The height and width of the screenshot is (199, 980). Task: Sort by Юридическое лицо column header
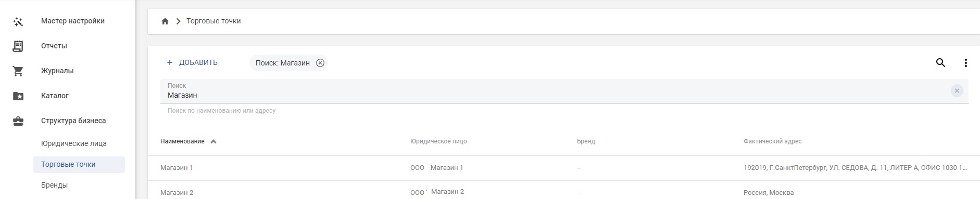click(x=438, y=141)
